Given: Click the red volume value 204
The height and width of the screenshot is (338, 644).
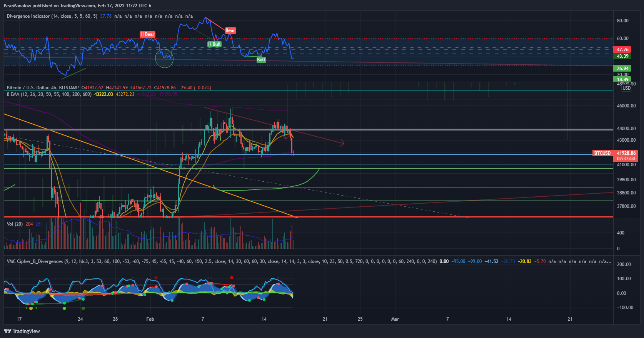Looking at the screenshot, I should pyautogui.click(x=29, y=224).
